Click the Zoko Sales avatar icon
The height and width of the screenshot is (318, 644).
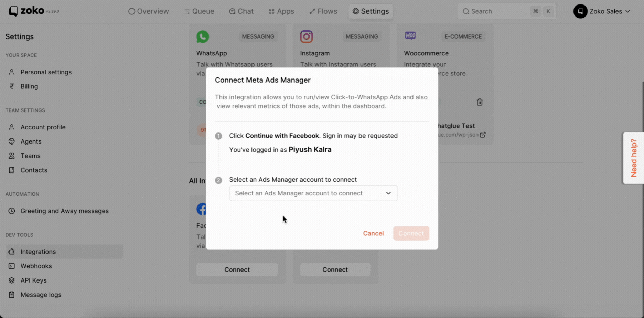580,11
